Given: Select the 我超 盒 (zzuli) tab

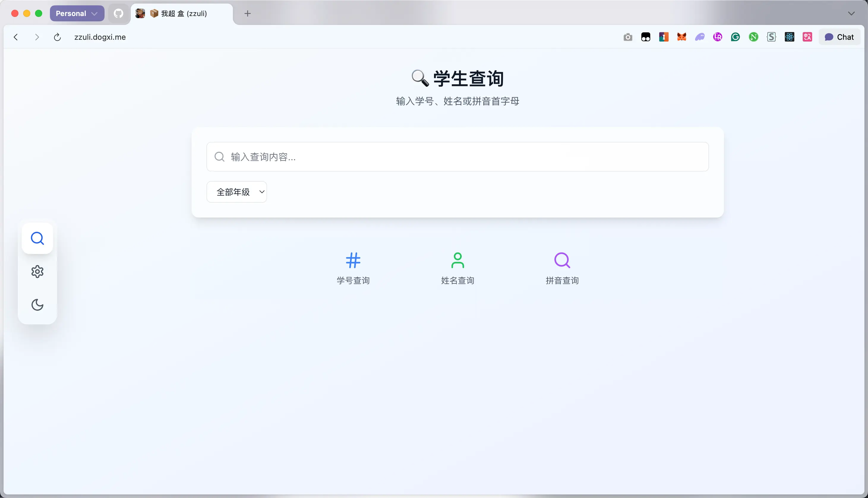Looking at the screenshot, I should (x=184, y=13).
